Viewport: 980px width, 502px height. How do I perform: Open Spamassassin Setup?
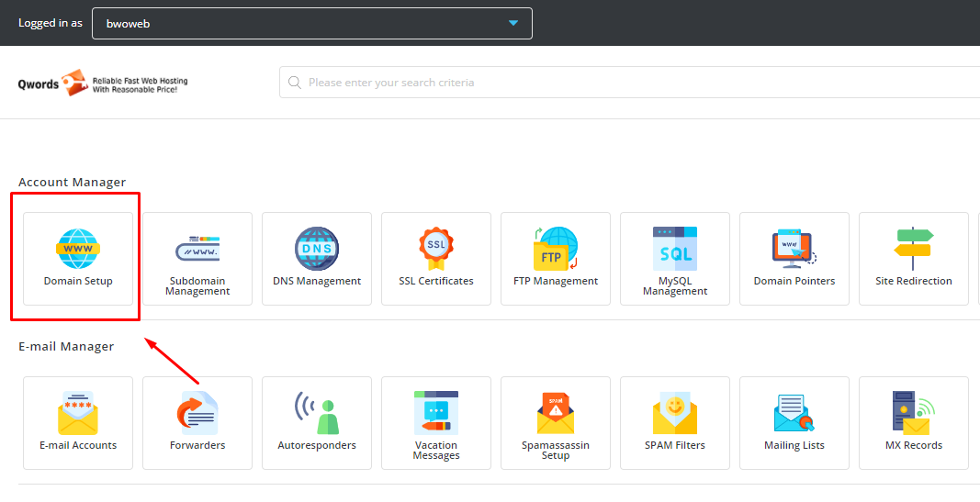tap(556, 422)
